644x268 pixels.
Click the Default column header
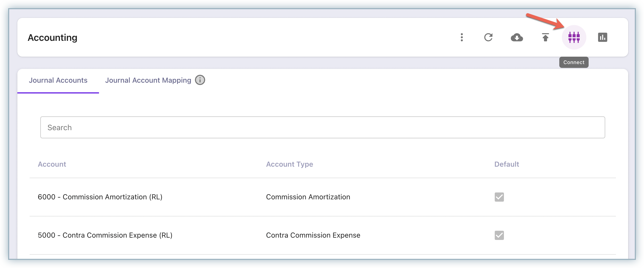click(x=506, y=164)
